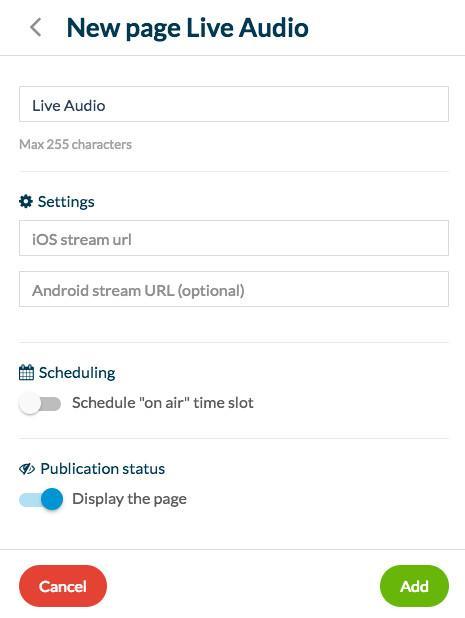Click the Max 255 characters hint text
This screenshot has width=465, height=618.
pyautogui.click(x=75, y=144)
